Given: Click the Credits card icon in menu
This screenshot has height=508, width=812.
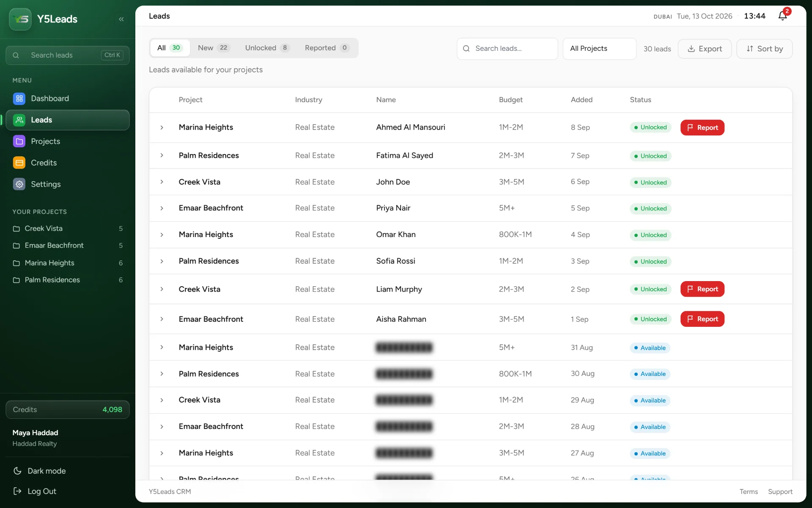Looking at the screenshot, I should (19, 163).
